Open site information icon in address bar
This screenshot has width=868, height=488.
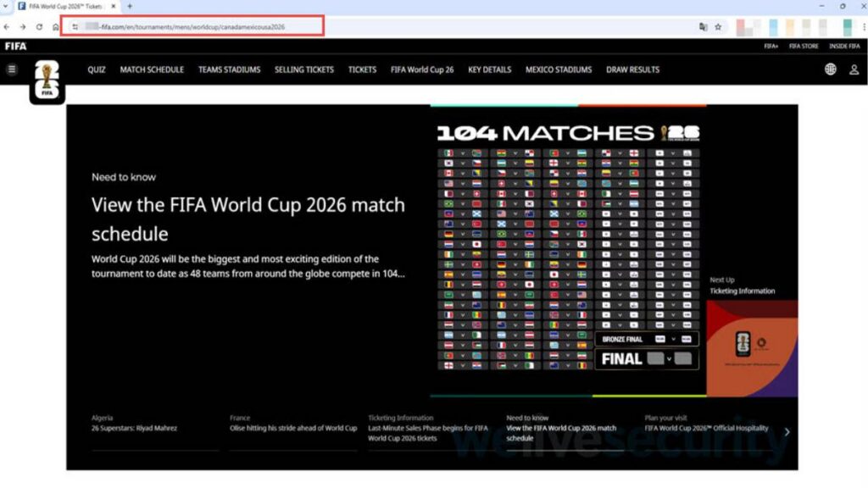point(75,26)
